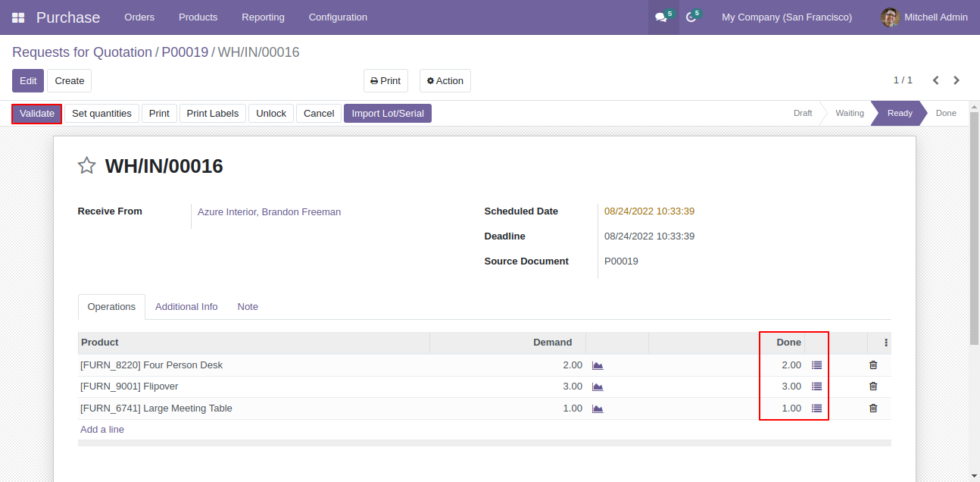Open the Action dropdown
Image resolution: width=980 pixels, height=482 pixels.
point(445,81)
